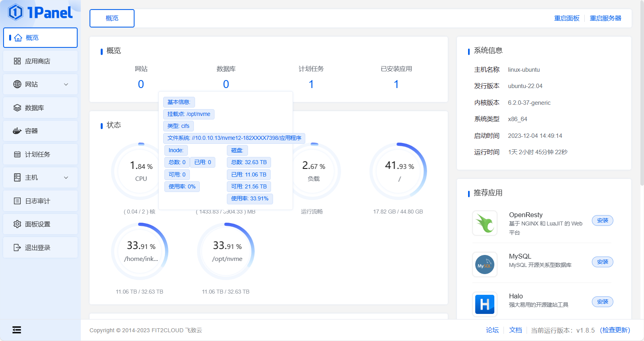
Task: Install Halo with its 安装 button
Action: [x=603, y=302]
